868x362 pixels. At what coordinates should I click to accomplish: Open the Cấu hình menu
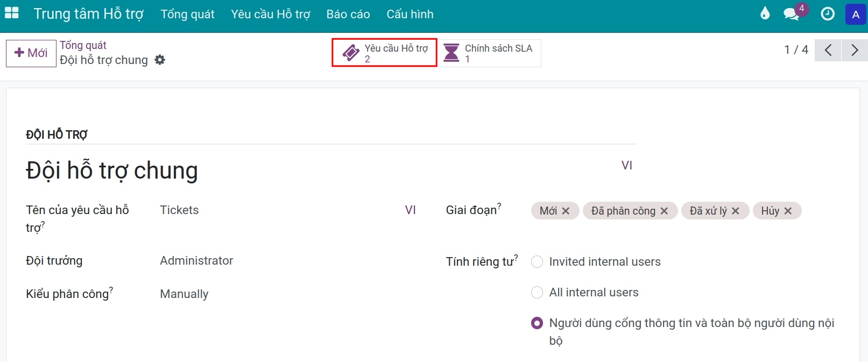tap(410, 15)
